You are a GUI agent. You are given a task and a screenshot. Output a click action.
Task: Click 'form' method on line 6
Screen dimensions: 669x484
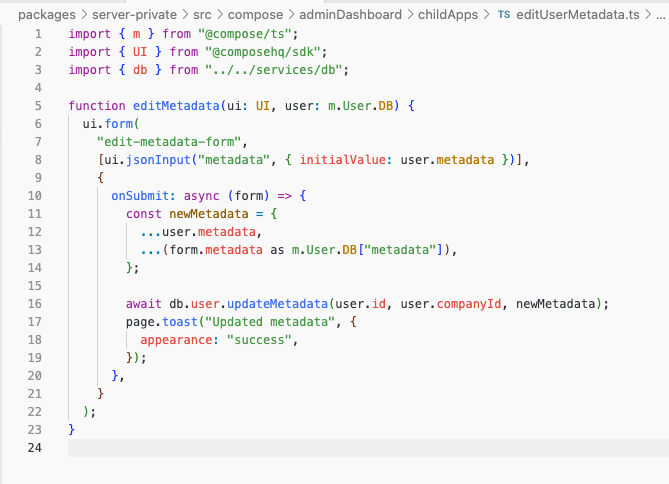click(119, 124)
